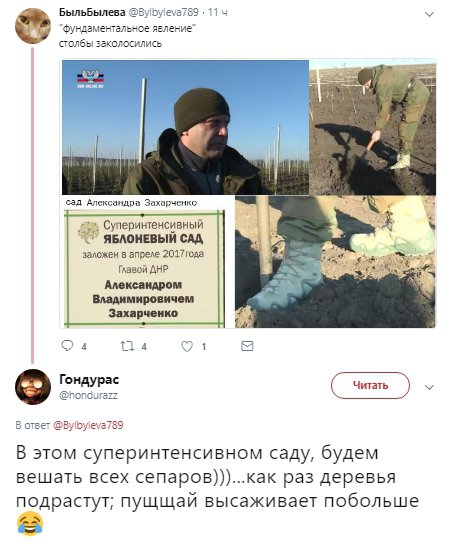This screenshot has height=547, width=456.
Task: Click the @Bylbyleva789 handle beside author name
Action: pyautogui.click(x=164, y=13)
